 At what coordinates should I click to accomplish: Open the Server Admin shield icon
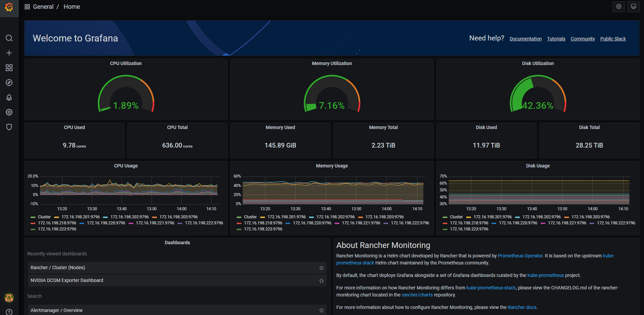pos(9,127)
